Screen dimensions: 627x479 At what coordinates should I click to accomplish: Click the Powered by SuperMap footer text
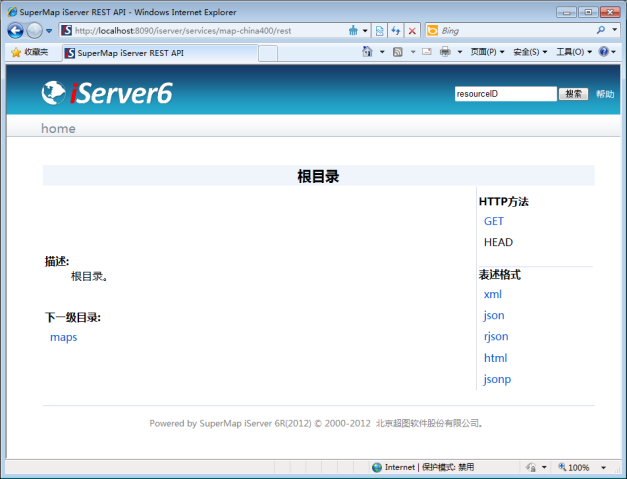[x=317, y=423]
